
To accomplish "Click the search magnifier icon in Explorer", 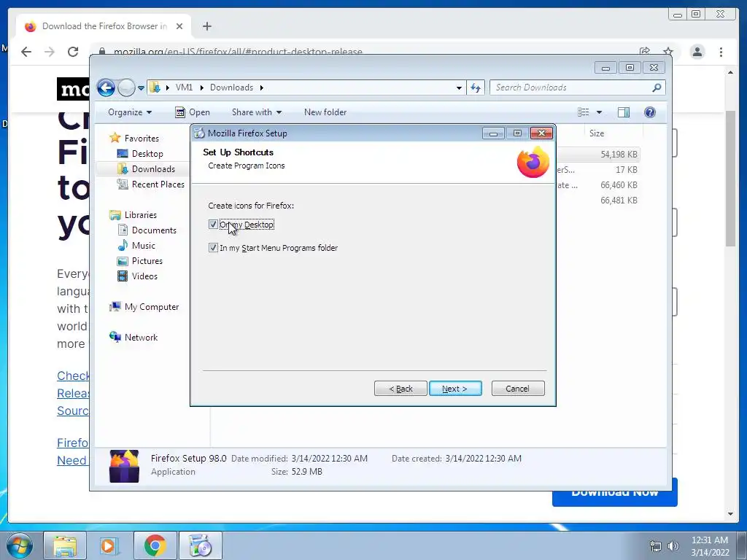I will (657, 87).
